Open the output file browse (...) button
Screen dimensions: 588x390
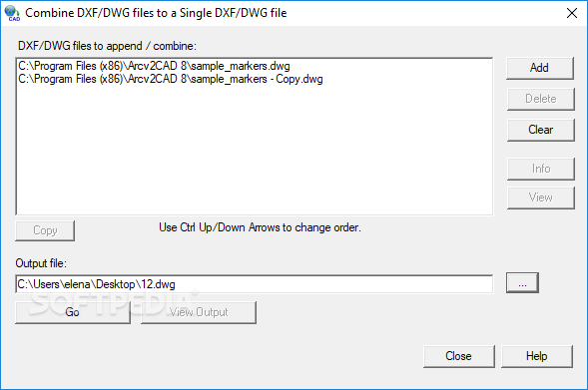522,283
